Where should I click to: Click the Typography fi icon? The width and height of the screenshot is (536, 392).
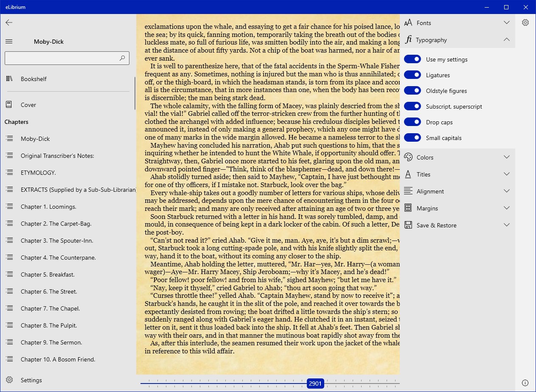pos(408,40)
